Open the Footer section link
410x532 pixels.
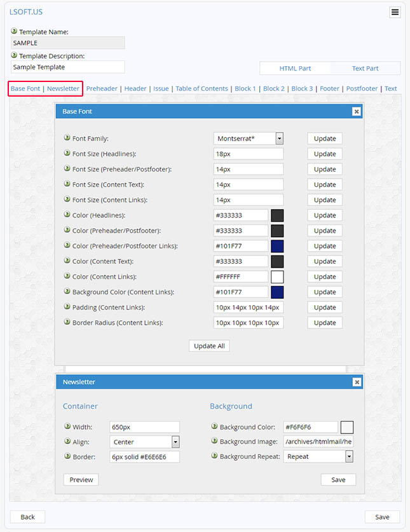click(329, 88)
